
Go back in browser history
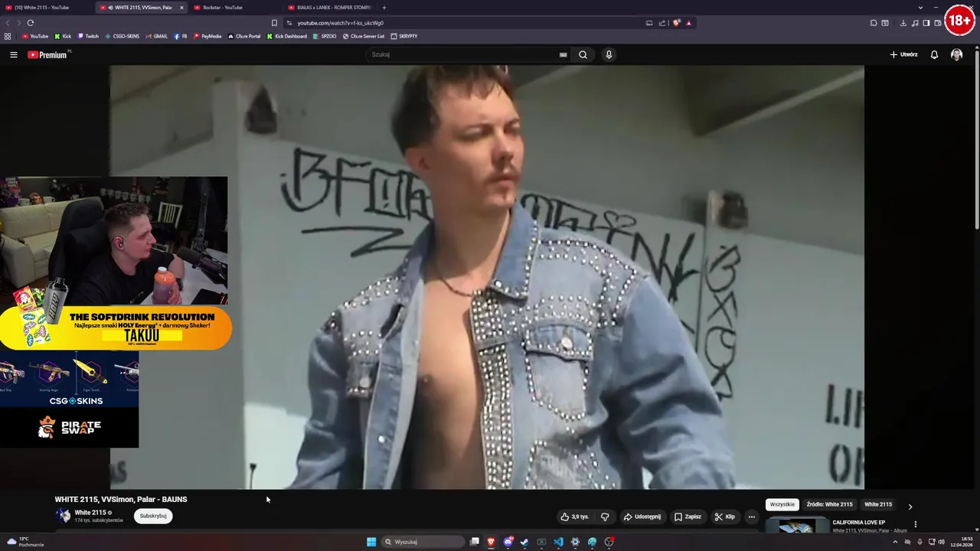[8, 23]
